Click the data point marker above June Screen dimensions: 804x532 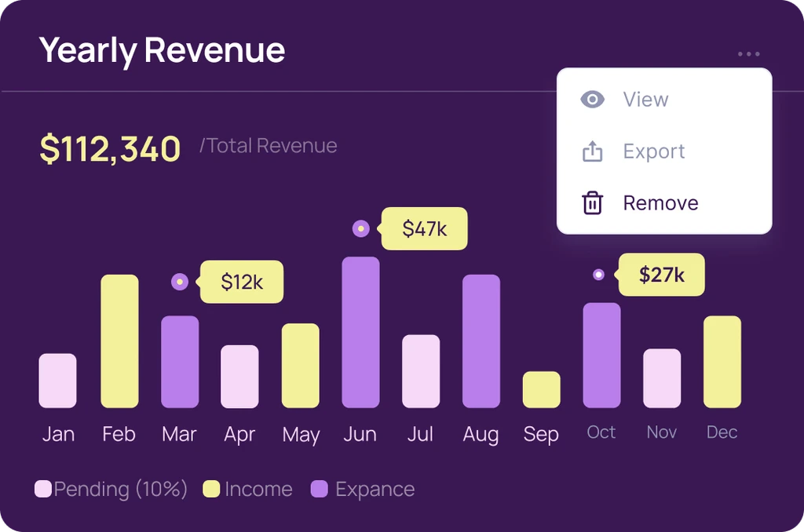(360, 228)
